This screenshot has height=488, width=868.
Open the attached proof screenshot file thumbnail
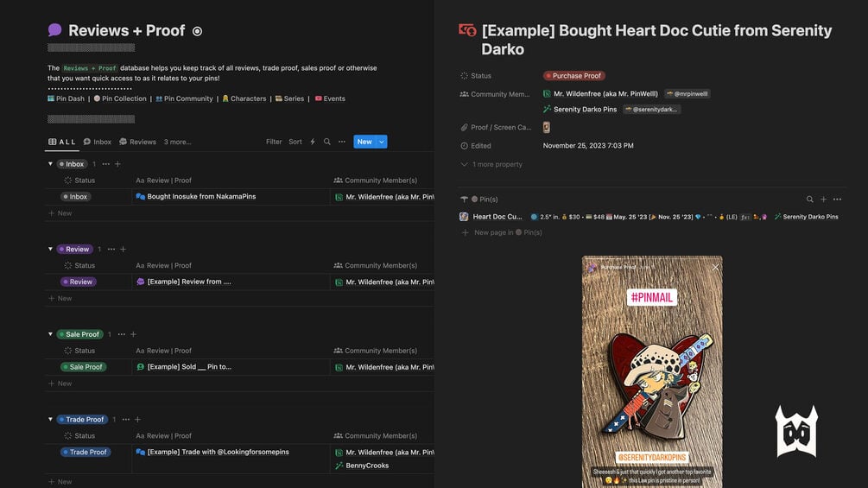[x=547, y=127]
